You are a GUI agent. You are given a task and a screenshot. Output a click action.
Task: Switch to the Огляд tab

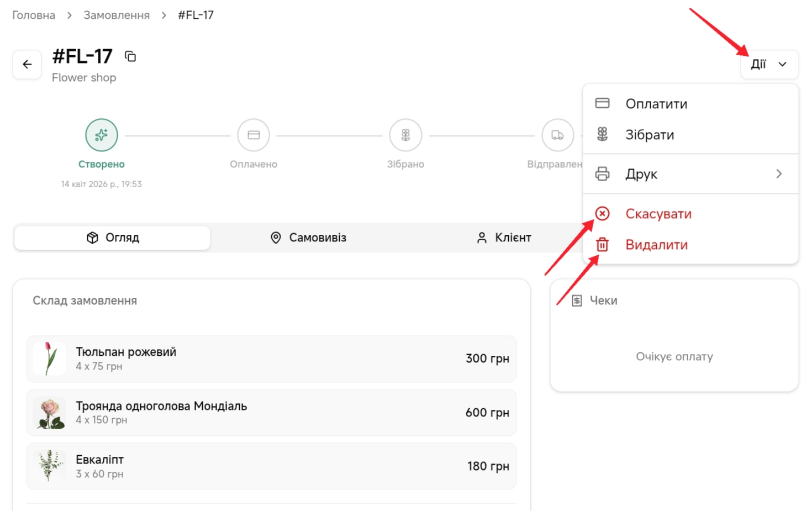tap(113, 238)
